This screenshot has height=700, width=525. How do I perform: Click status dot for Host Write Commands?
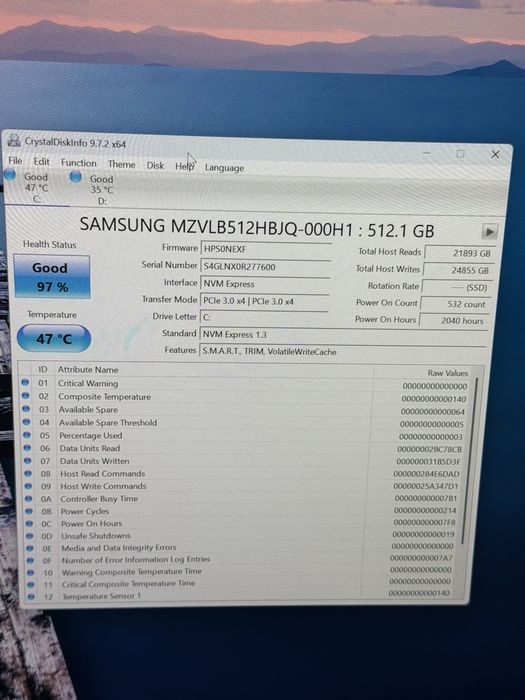tap(29, 486)
